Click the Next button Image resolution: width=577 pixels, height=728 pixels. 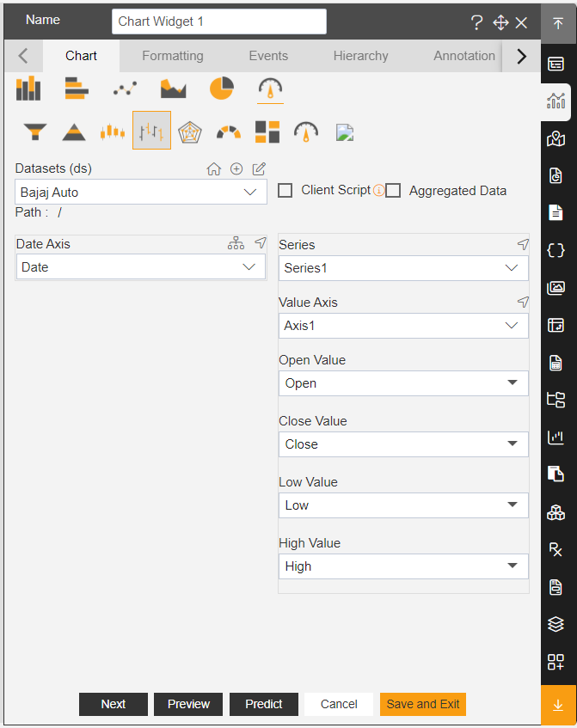point(114,704)
